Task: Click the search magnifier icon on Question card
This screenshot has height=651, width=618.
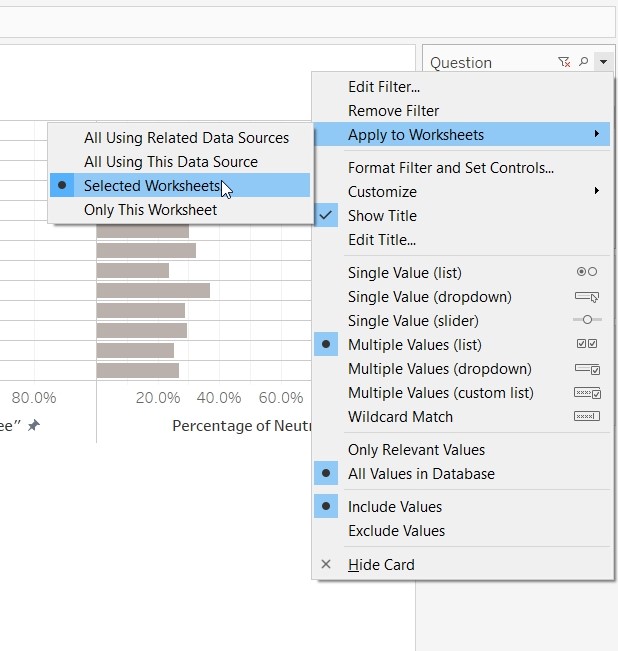Action: coord(584,62)
